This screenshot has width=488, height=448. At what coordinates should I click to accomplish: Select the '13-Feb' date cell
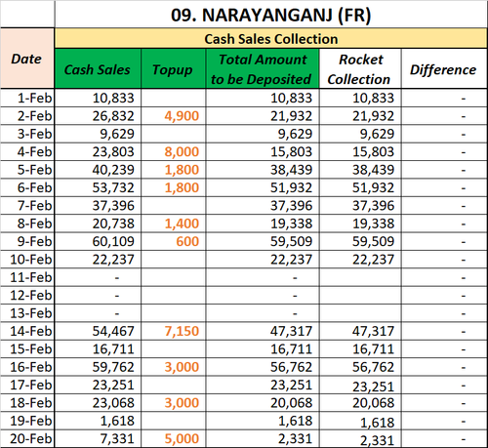coord(27,313)
